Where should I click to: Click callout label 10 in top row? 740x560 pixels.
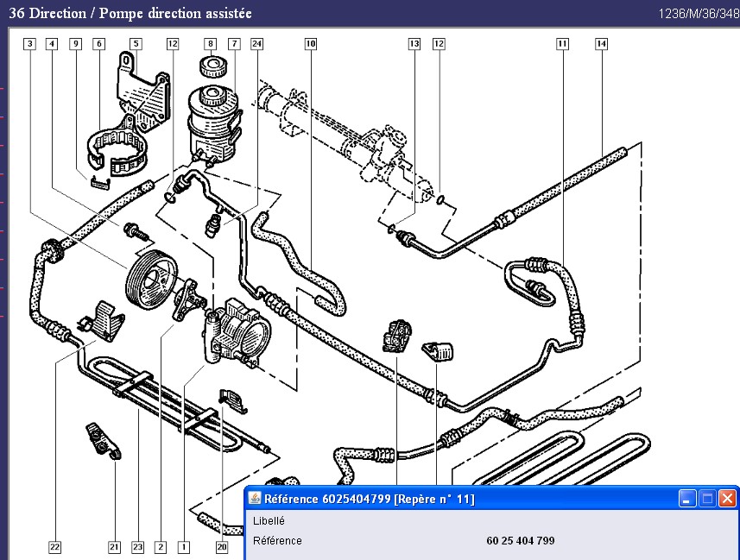pyautogui.click(x=310, y=43)
